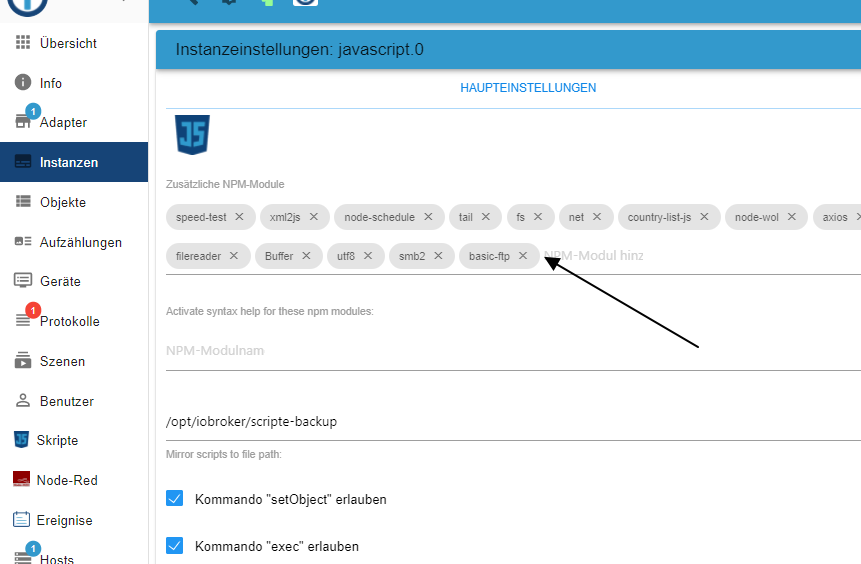Click the Protokolle list icon with red badge
This screenshot has height=564, width=861.
point(24,319)
